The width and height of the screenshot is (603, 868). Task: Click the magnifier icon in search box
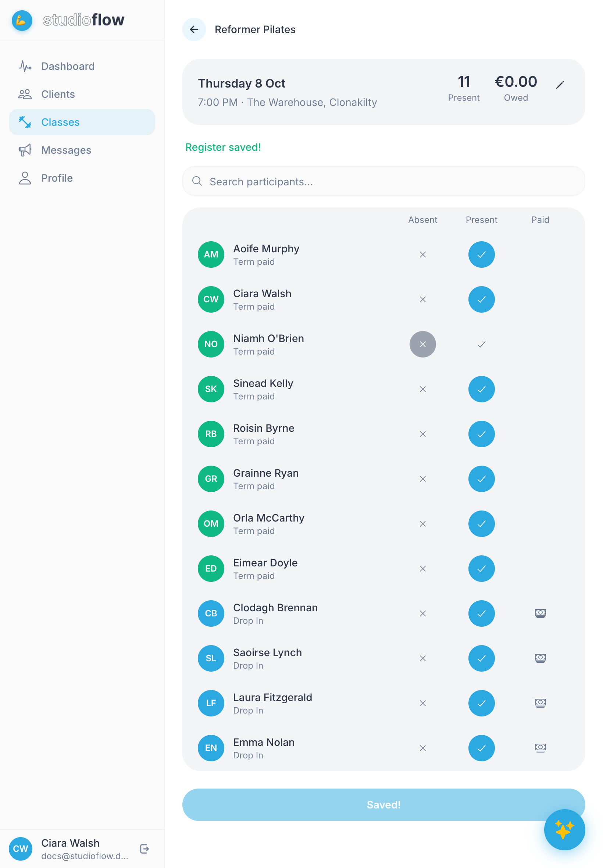(197, 181)
